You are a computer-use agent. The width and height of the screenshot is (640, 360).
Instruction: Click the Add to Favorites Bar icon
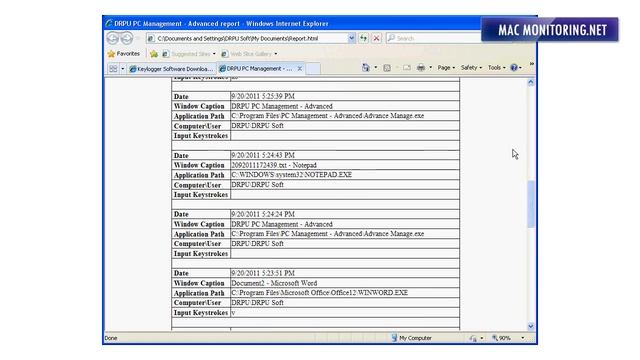pos(154,54)
